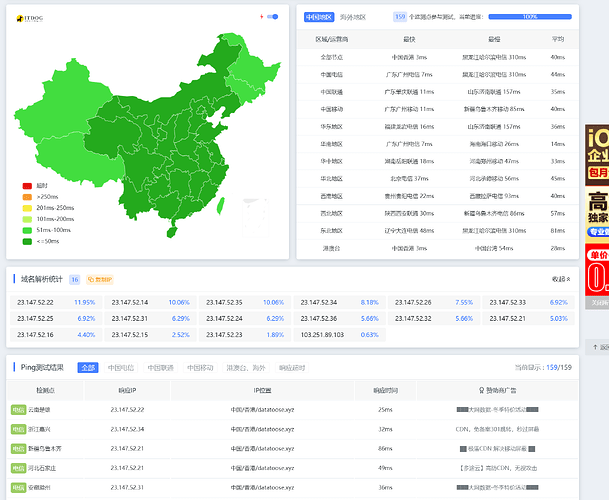Viewport: 609px width, 500px height.
Task: Click the 电信 badge in the 25ms row
Action: [18, 409]
